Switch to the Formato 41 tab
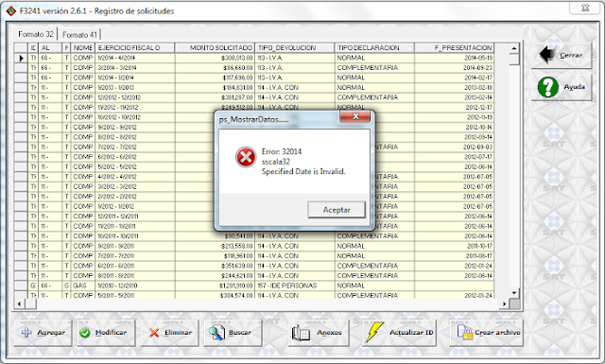605x364 pixels. (79, 34)
